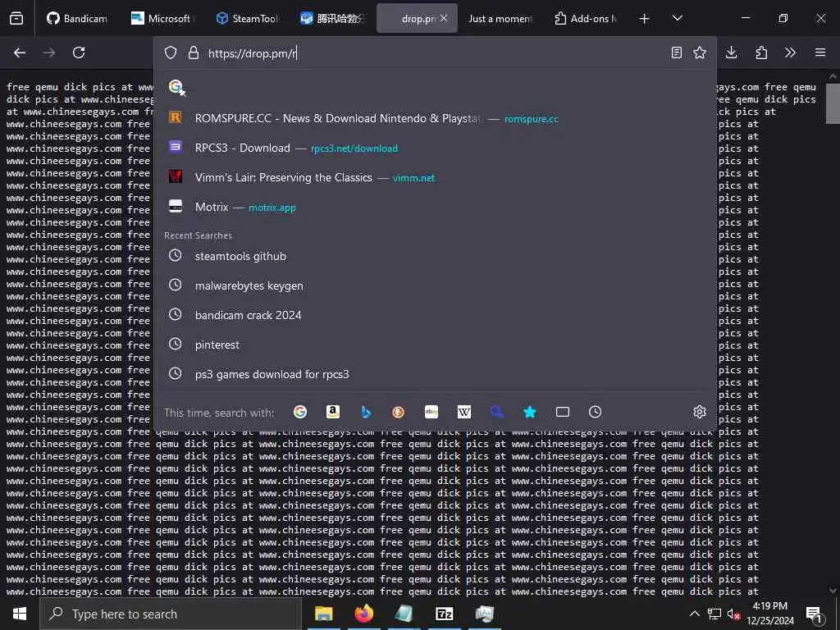Search with Amazon engine icon

click(x=333, y=412)
